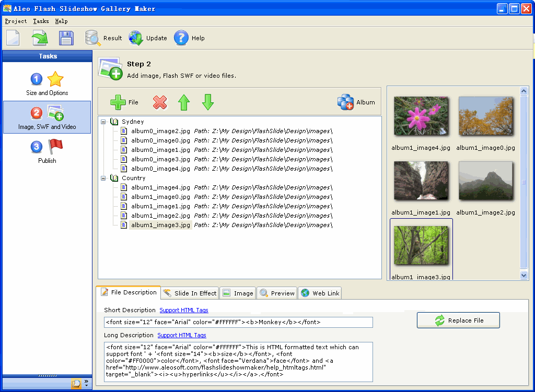Move item down with green down arrow
The image size is (535, 392).
[208, 102]
